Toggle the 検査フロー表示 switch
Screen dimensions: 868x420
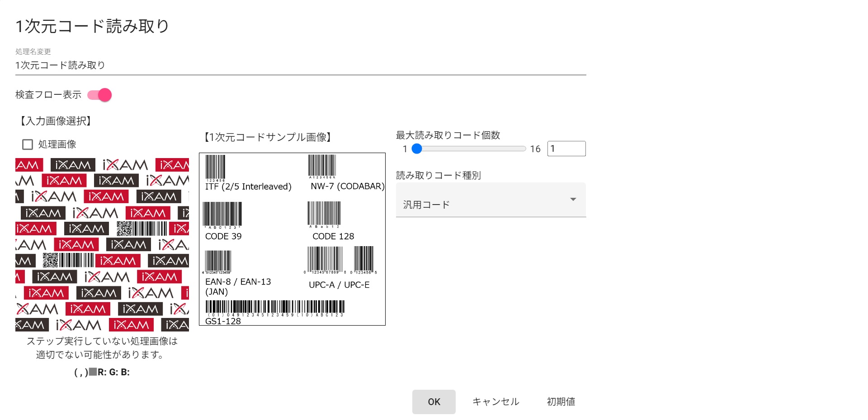tap(100, 95)
